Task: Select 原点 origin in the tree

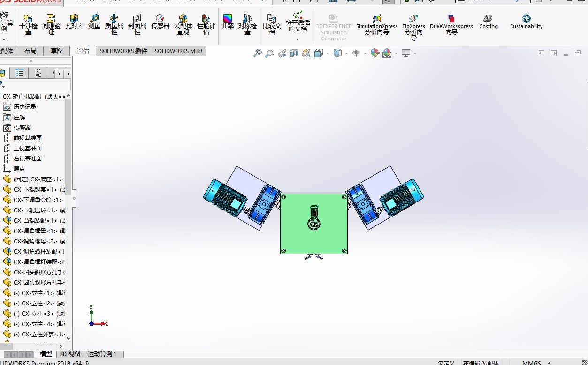Action: click(19, 169)
